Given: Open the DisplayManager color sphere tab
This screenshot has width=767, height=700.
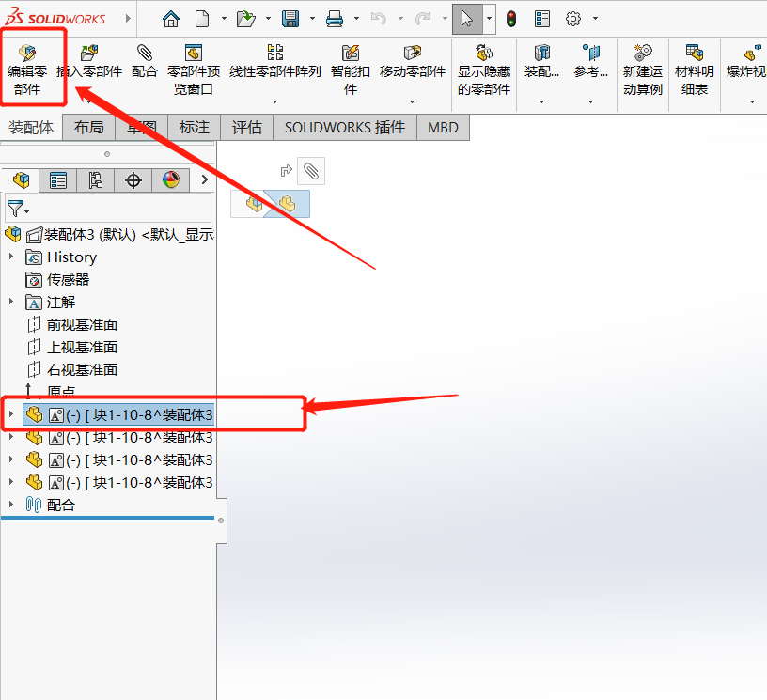Looking at the screenshot, I should click(x=171, y=180).
